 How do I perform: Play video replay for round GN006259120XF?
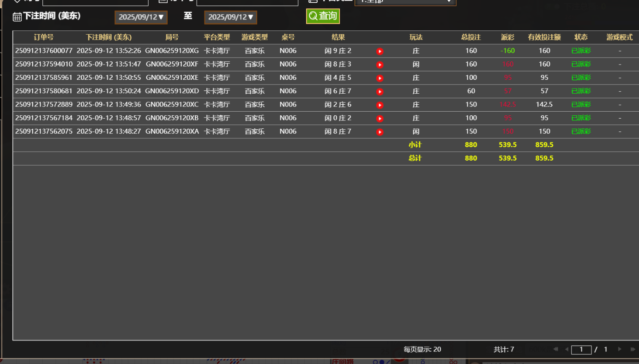pos(380,65)
